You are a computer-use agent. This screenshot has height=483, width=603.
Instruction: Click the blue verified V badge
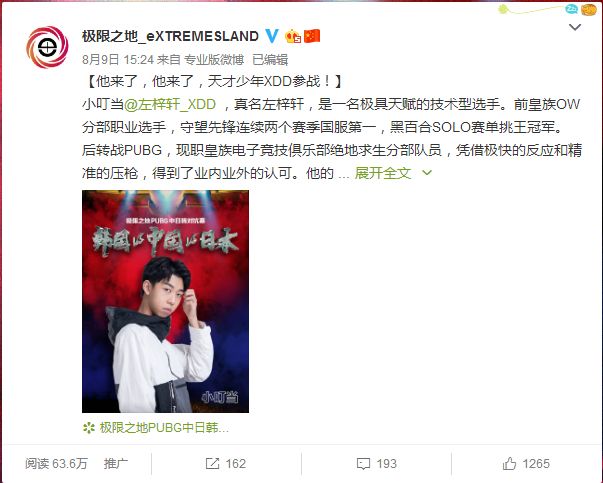[272, 36]
